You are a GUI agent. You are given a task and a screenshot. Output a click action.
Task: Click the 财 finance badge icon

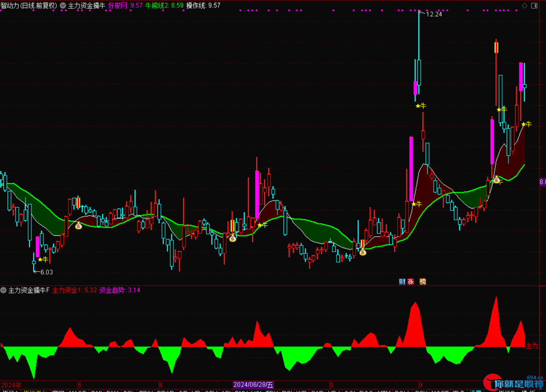402,282
